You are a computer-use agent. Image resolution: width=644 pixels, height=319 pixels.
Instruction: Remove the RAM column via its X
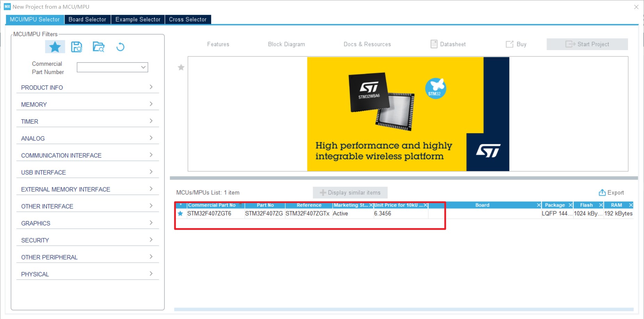(x=631, y=205)
